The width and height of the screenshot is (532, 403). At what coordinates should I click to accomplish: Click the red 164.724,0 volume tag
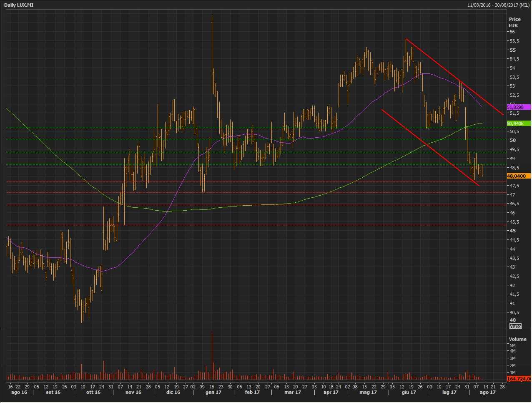pos(518,379)
